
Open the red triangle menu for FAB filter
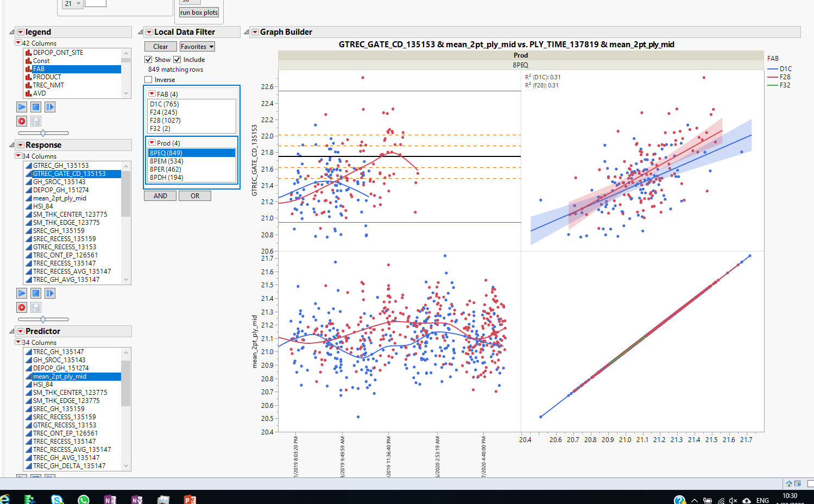pyautogui.click(x=153, y=93)
